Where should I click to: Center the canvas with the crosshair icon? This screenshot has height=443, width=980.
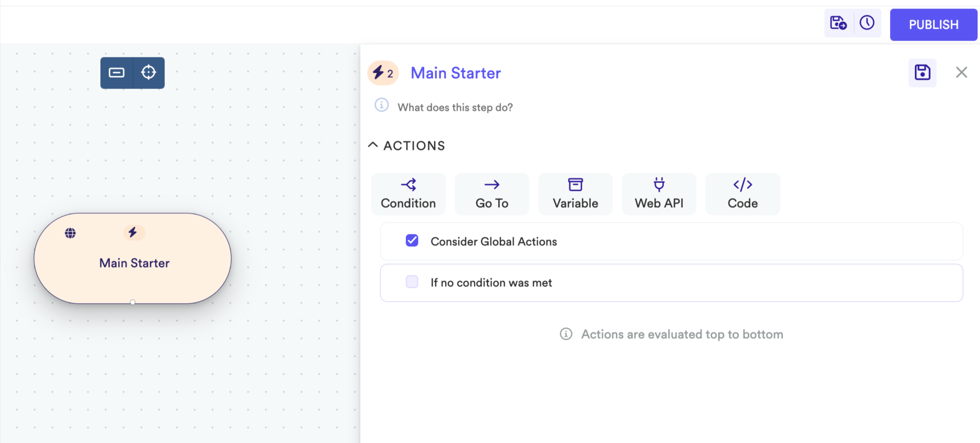click(148, 73)
